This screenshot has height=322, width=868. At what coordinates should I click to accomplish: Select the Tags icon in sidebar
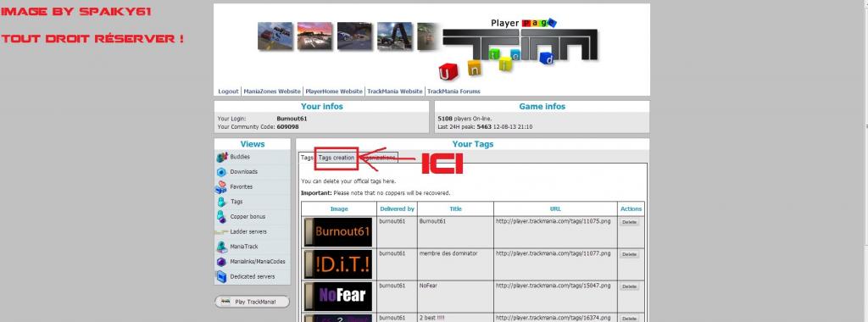pos(221,202)
